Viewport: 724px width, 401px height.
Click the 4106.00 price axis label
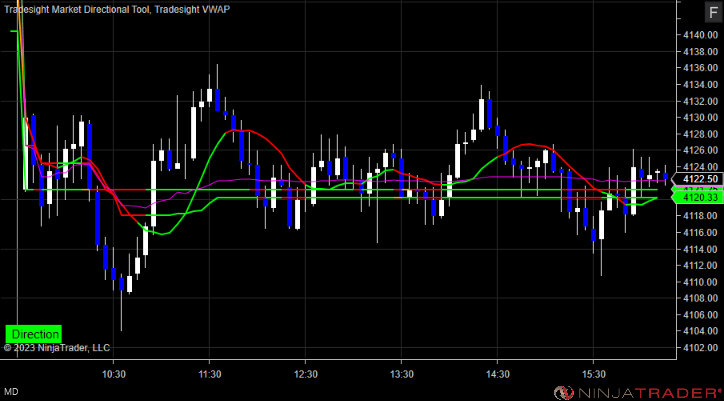(701, 315)
